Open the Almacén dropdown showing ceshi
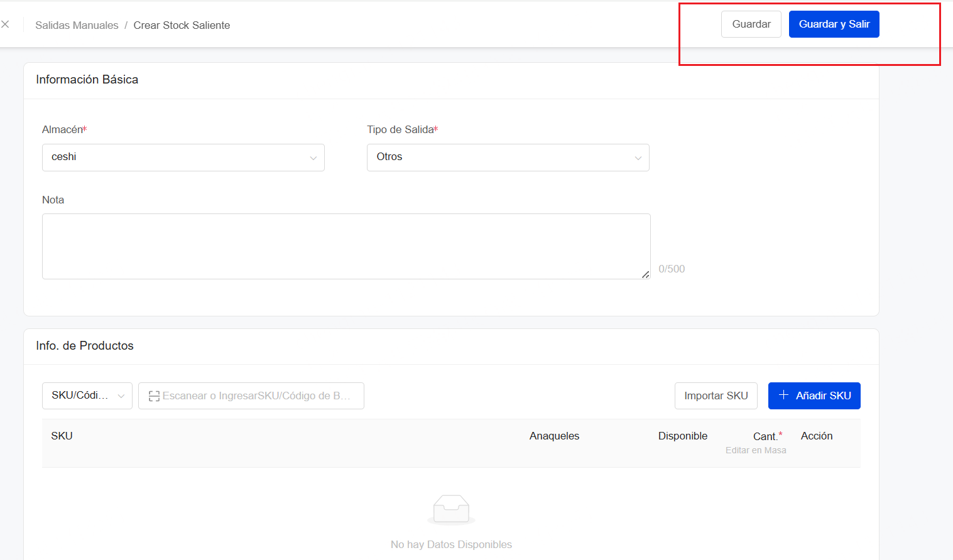953x560 pixels. pos(183,158)
